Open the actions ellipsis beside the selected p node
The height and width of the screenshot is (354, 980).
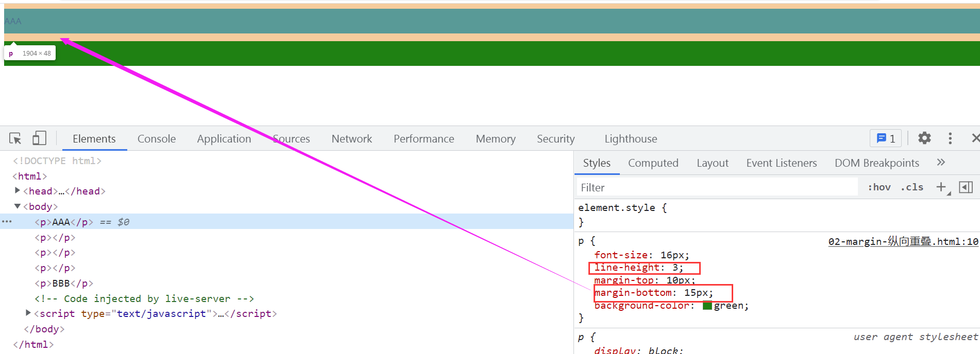point(7,222)
